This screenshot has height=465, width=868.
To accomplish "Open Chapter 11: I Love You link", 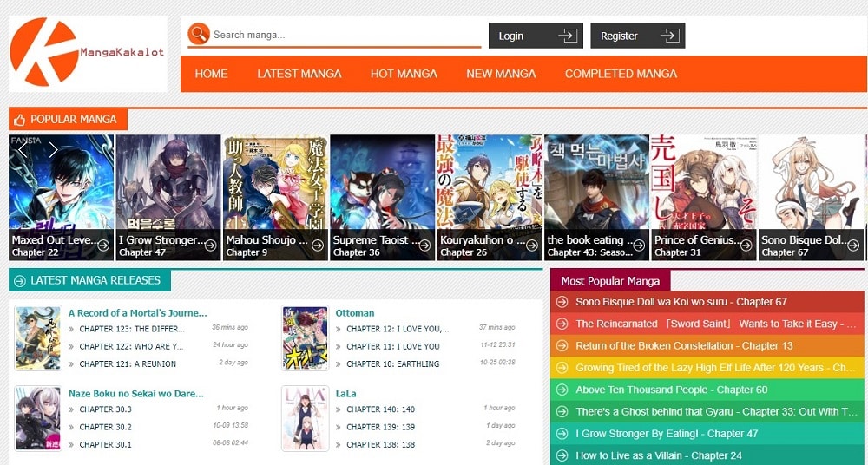I will pos(393,346).
